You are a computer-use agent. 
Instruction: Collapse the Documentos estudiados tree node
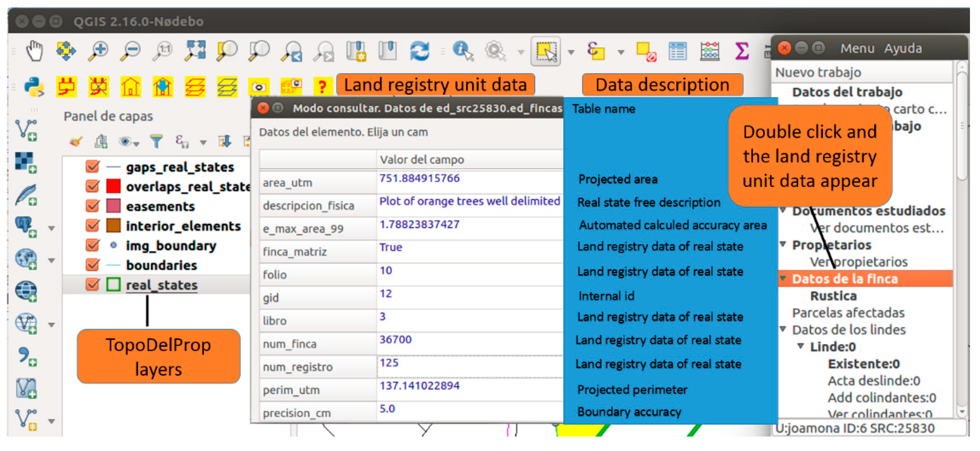point(783,210)
